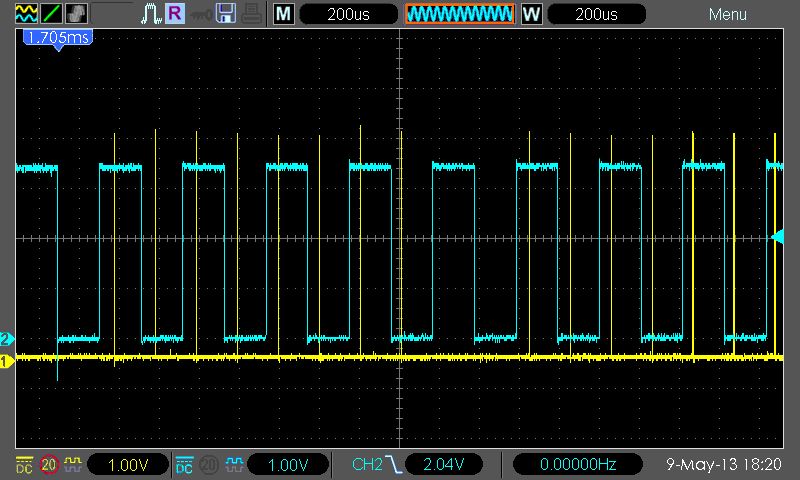This screenshot has height=480, width=800.
Task: Toggle the purple R run indicator
Action: (174, 13)
